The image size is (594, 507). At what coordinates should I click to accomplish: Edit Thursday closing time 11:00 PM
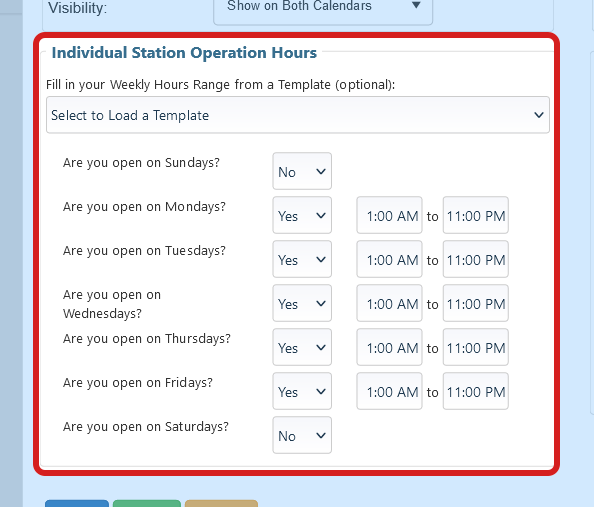point(476,347)
